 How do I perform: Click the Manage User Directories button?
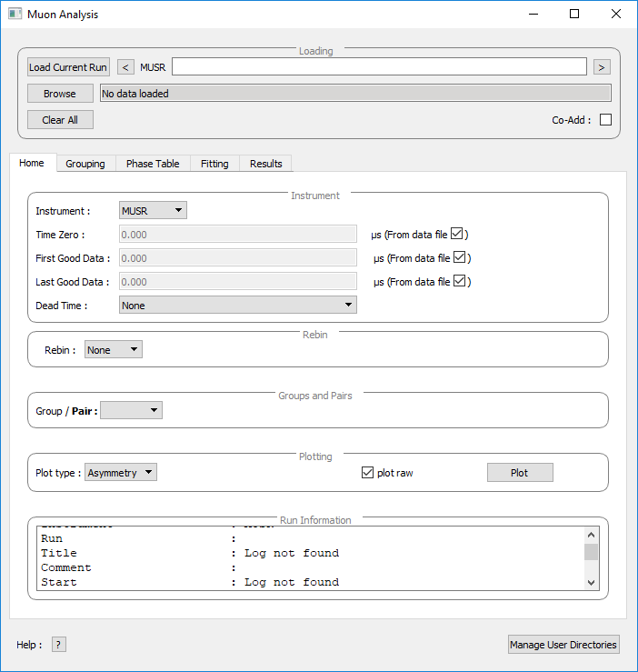563,645
